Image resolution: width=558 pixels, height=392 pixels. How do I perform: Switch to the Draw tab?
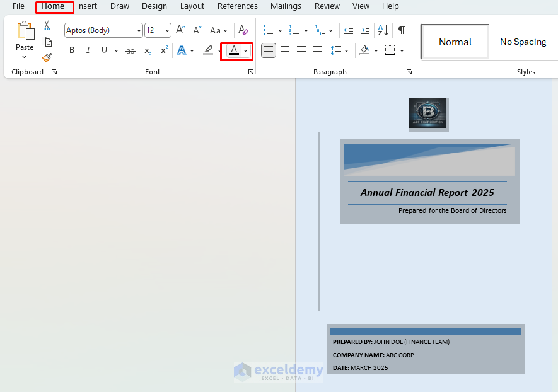click(x=120, y=6)
